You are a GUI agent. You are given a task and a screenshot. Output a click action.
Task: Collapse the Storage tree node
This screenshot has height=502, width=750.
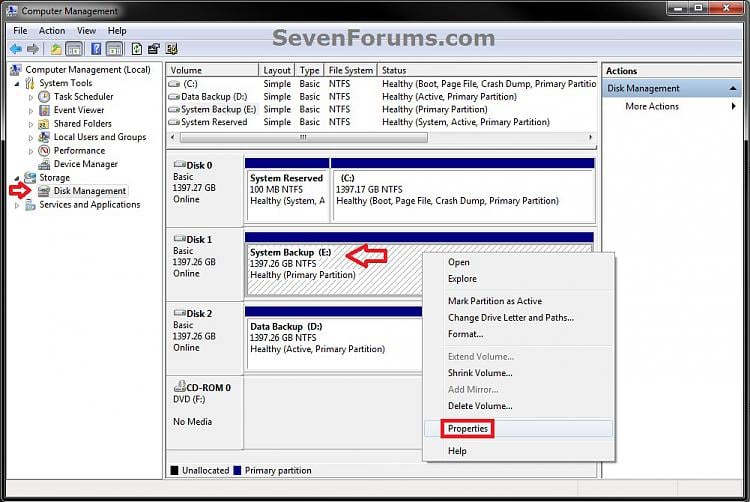17,178
